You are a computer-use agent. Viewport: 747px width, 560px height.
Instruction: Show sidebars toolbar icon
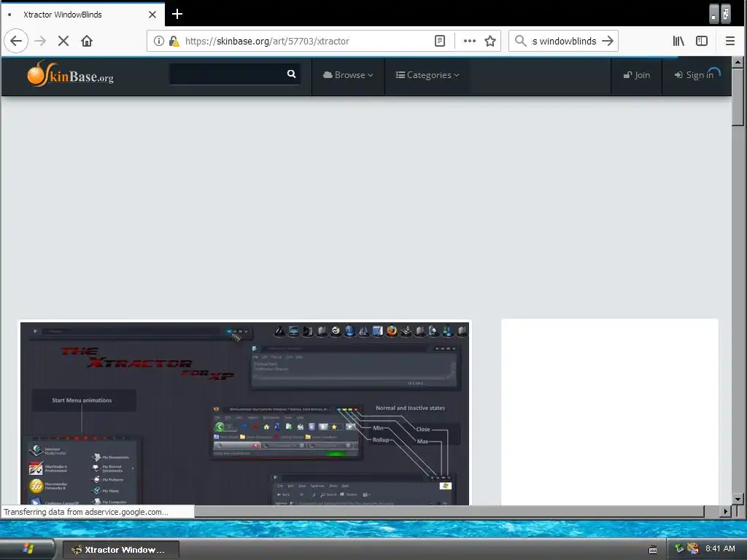[x=702, y=41]
